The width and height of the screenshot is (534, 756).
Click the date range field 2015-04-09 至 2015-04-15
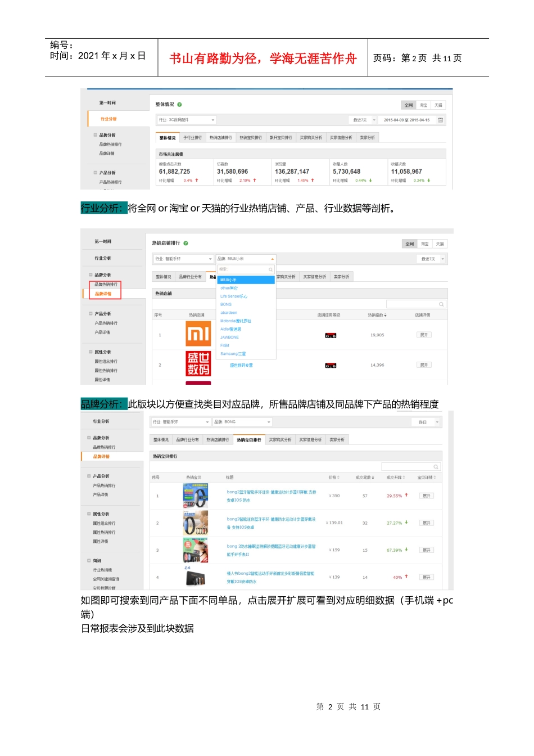(407, 120)
